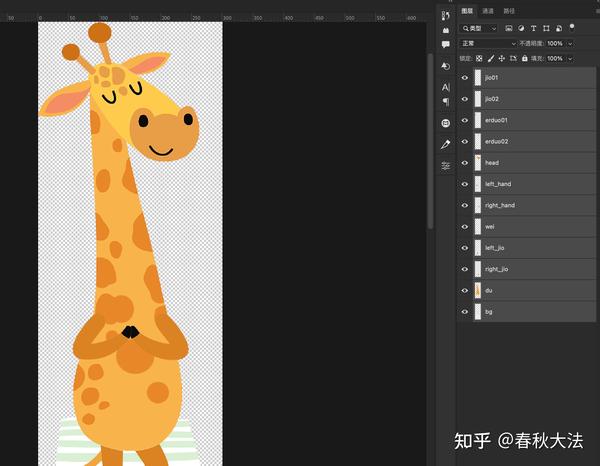Open the opacity 100% slider arrow
The image size is (600, 466).
[x=570, y=44]
